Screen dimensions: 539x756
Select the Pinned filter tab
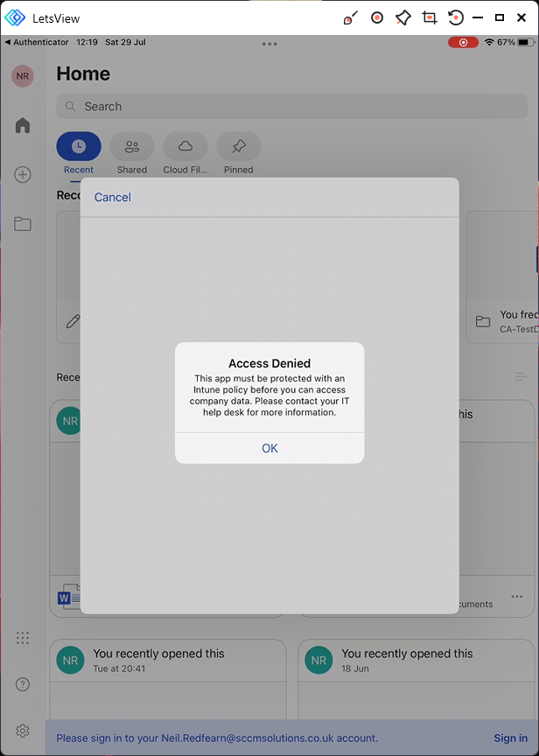(x=238, y=147)
